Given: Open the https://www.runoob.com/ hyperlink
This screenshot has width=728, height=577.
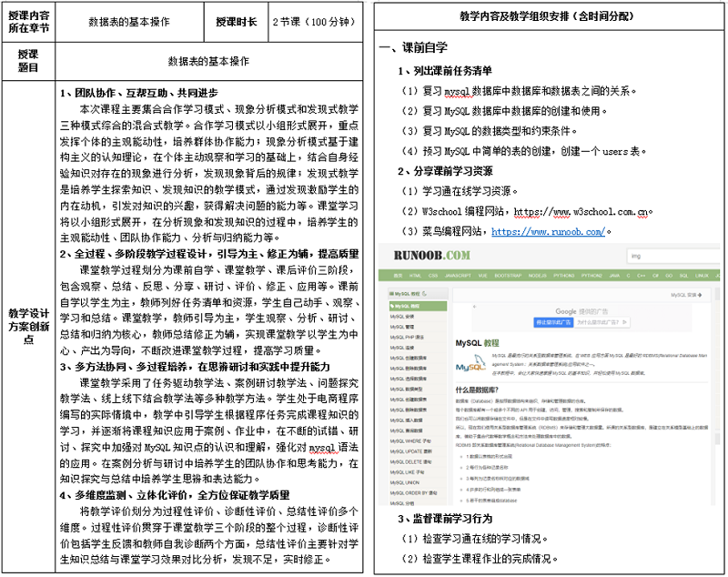Looking at the screenshot, I should [548, 232].
